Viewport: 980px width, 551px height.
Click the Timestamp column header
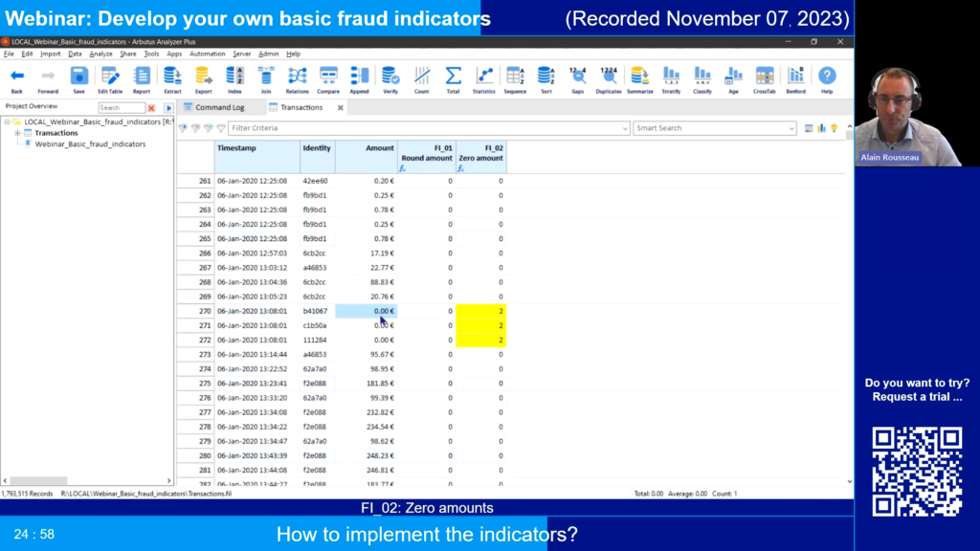click(256, 157)
